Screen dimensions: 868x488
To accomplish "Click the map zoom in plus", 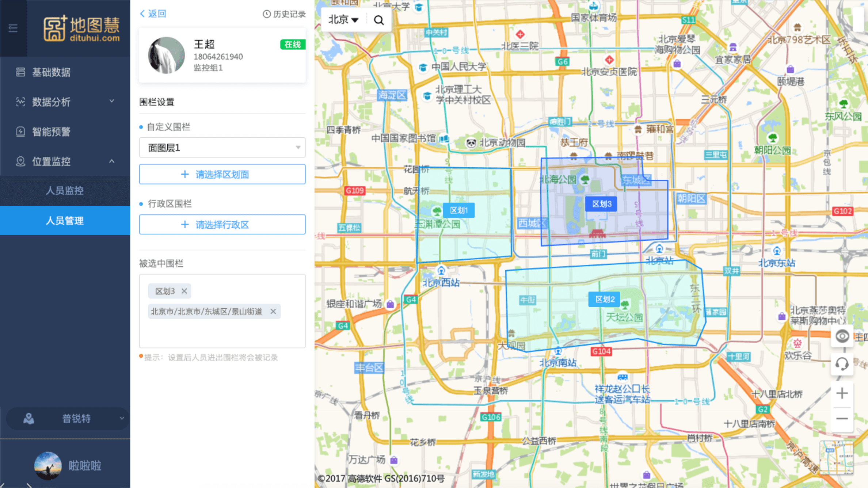I will pyautogui.click(x=842, y=393).
